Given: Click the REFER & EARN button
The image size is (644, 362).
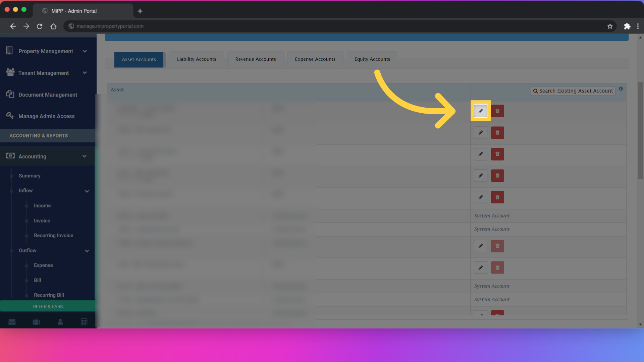Looking at the screenshot, I should pos(48,306).
